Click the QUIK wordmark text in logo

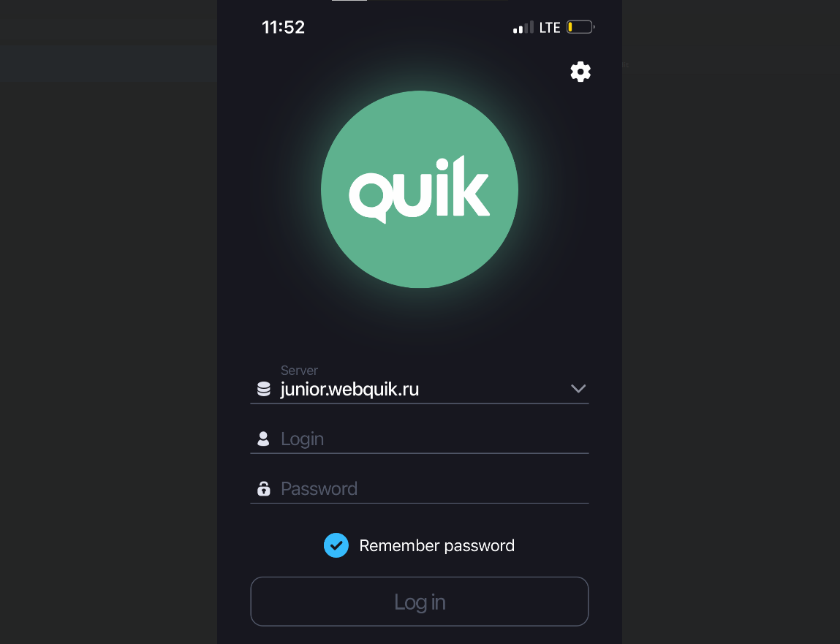(x=420, y=189)
